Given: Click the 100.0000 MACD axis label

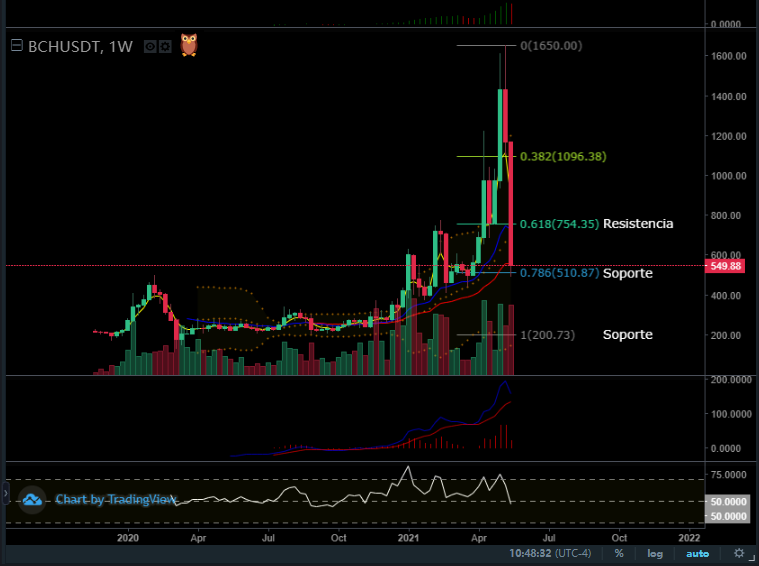Looking at the screenshot, I should click(731, 414).
